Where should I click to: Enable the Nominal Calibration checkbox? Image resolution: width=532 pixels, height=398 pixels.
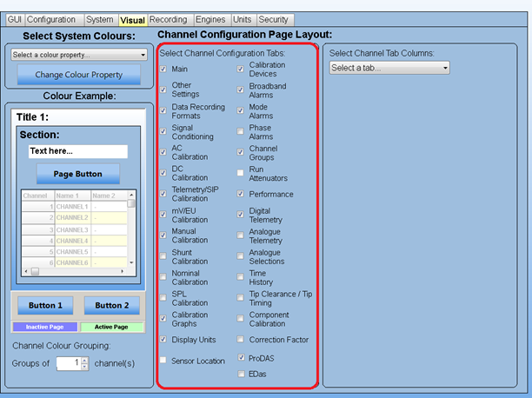tap(163, 277)
